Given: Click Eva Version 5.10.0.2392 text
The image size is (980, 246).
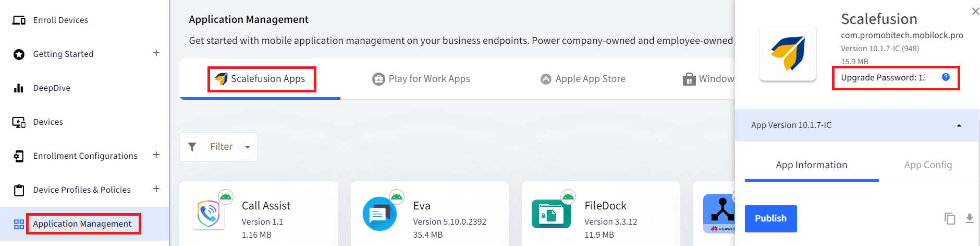Looking at the screenshot, I should point(449,222).
